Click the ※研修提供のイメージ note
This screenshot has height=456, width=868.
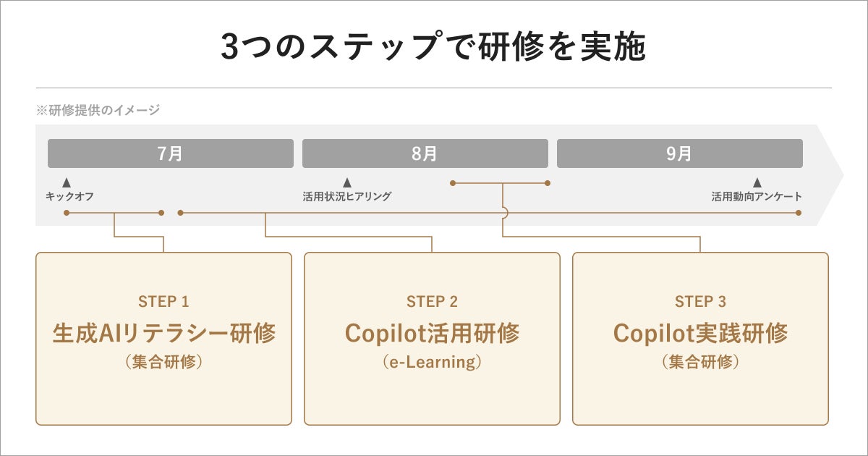[x=98, y=110]
